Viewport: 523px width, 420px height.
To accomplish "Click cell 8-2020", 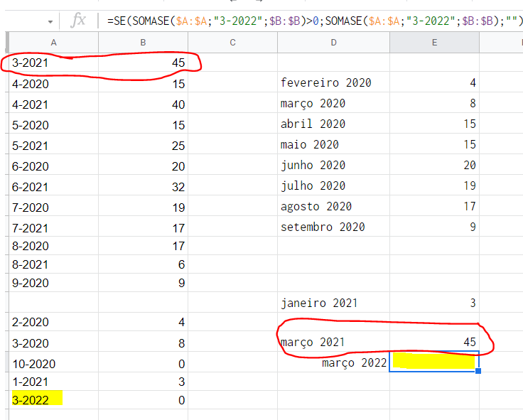I will (x=53, y=246).
